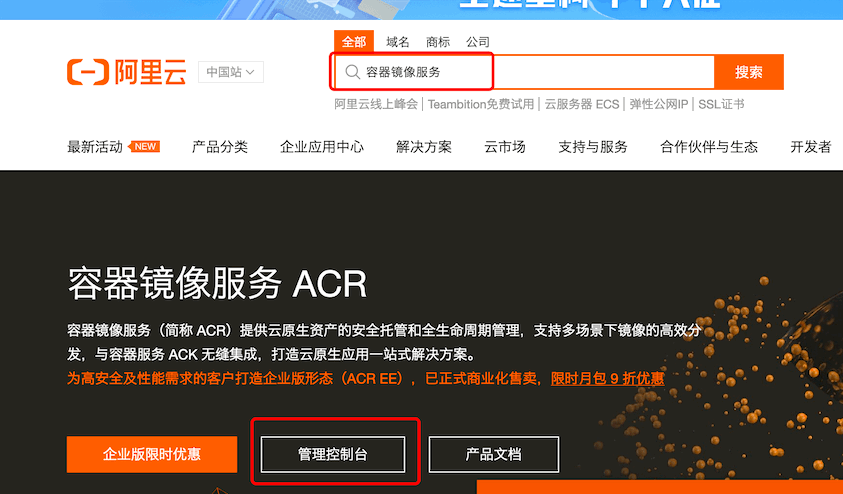Click the search input containing 容器镜像服务
This screenshot has width=843, height=494.
tap(524, 72)
